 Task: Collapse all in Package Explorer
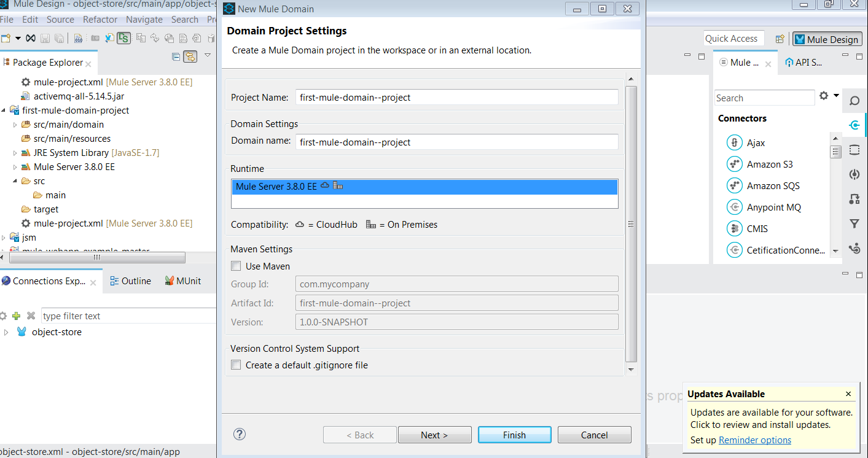176,56
